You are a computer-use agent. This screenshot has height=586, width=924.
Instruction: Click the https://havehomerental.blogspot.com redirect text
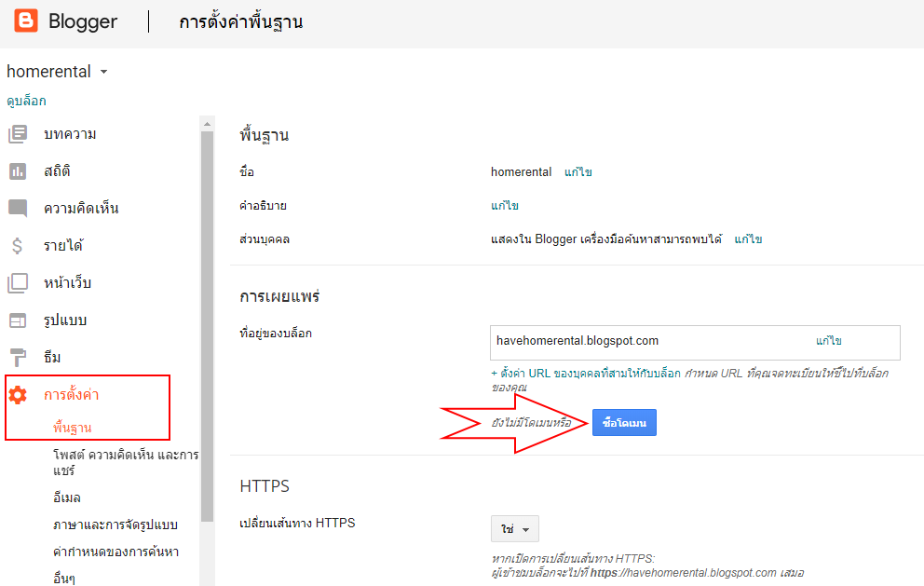click(683, 573)
